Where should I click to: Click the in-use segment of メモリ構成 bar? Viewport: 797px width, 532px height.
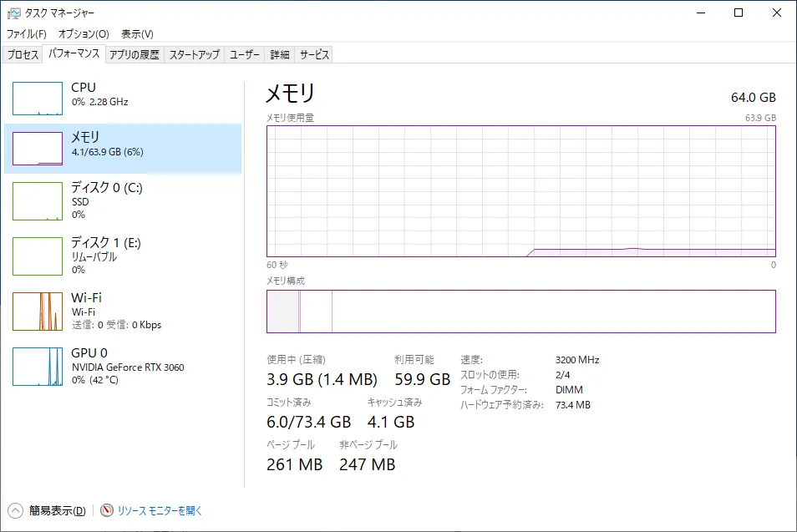click(x=284, y=311)
